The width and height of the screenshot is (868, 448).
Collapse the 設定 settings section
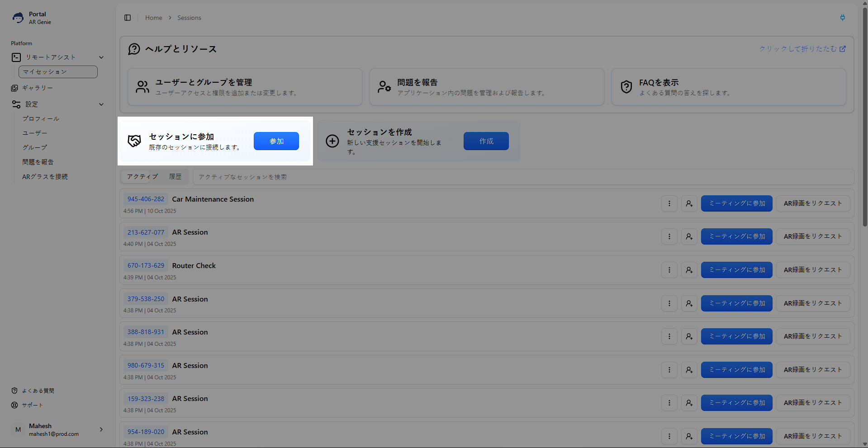(101, 104)
